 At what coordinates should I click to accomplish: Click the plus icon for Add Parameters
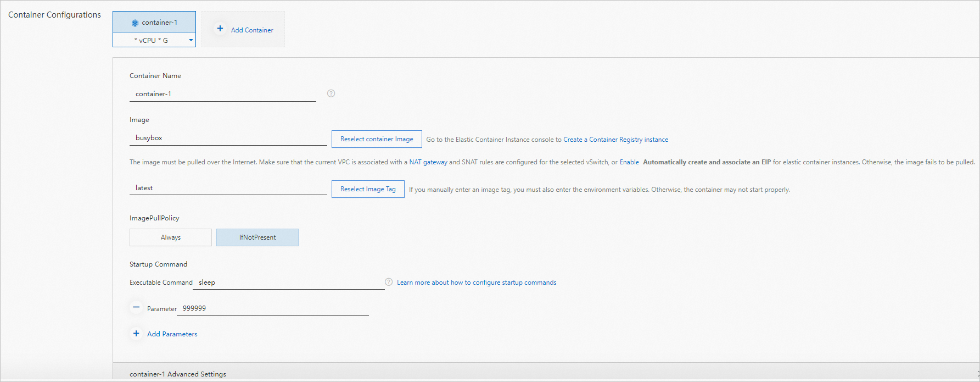[136, 334]
